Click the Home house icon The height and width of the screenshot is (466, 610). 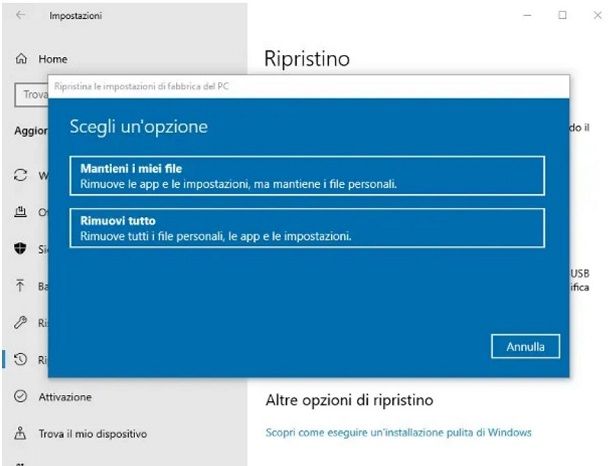tap(21, 59)
